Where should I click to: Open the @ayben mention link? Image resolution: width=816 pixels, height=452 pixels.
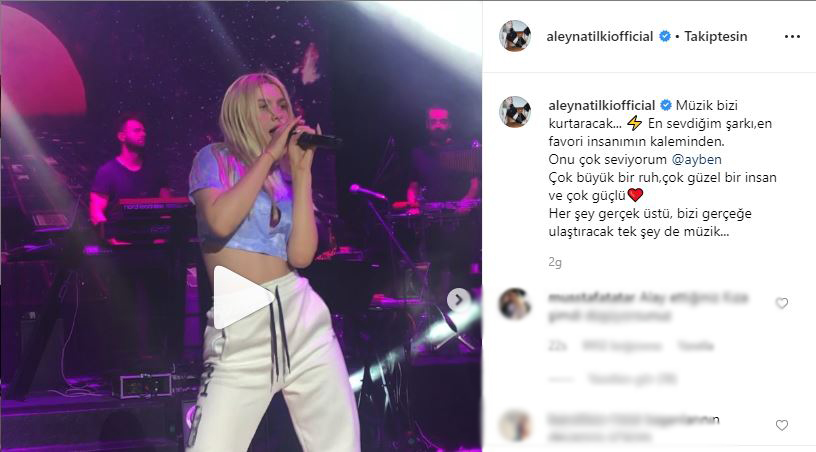point(697,160)
